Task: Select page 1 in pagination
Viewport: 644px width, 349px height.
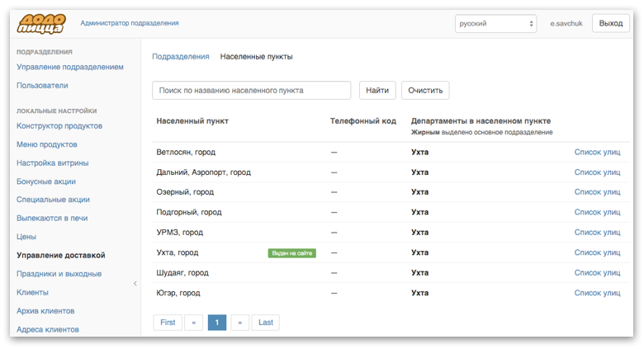Action: (217, 323)
